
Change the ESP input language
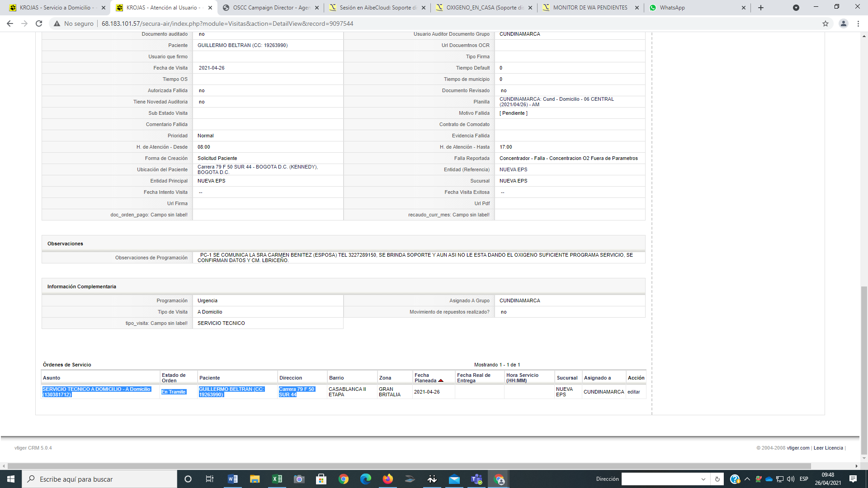pyautogui.click(x=804, y=479)
